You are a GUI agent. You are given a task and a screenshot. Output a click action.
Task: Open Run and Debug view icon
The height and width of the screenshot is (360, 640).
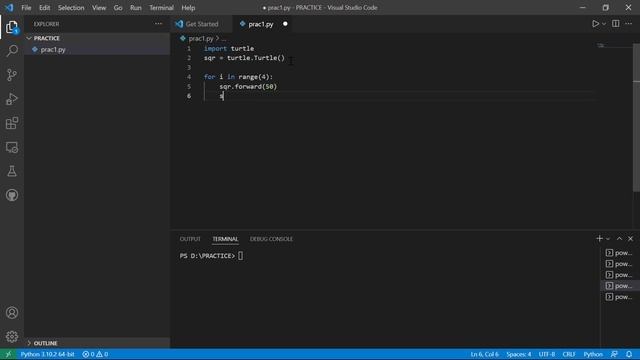12,99
